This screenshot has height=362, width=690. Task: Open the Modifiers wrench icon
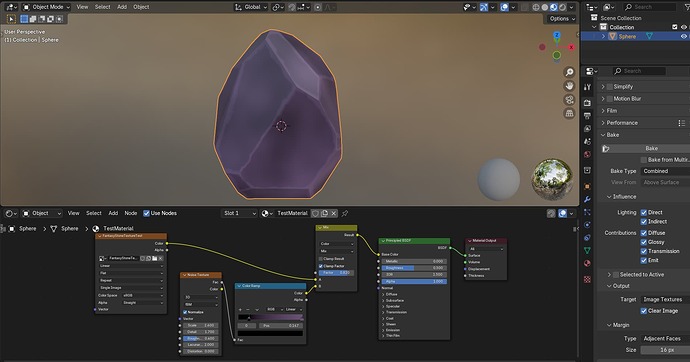click(x=587, y=199)
